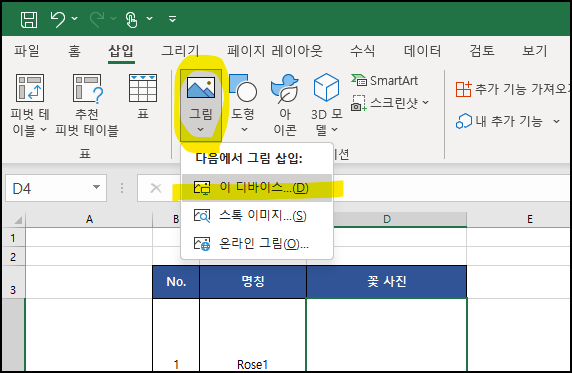Switch to the 그리기 tab

coord(180,50)
